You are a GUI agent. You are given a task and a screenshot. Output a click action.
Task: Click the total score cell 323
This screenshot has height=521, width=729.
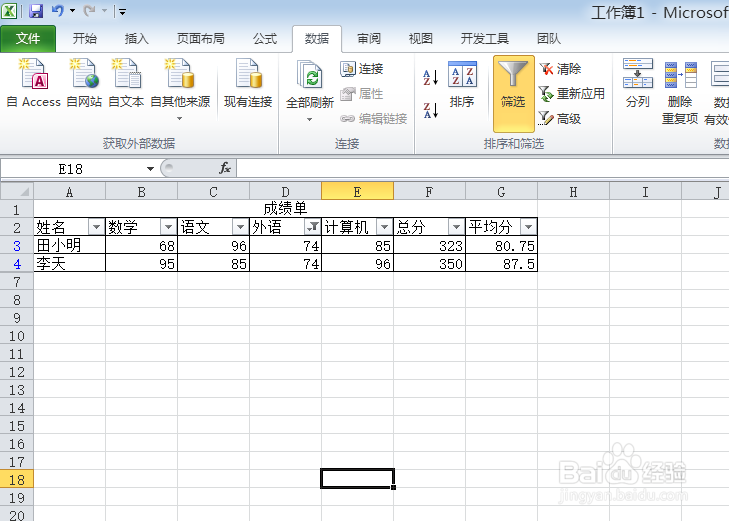point(429,245)
